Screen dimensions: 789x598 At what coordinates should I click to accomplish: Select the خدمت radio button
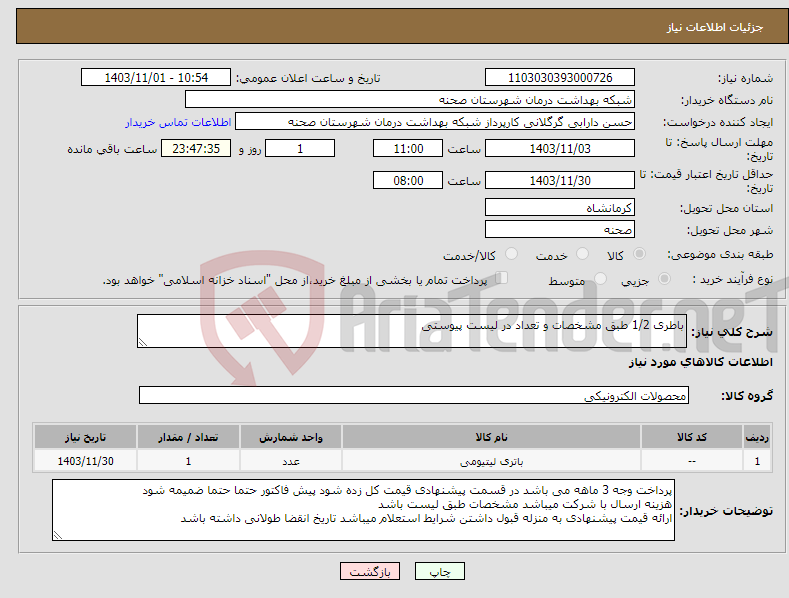(582, 254)
